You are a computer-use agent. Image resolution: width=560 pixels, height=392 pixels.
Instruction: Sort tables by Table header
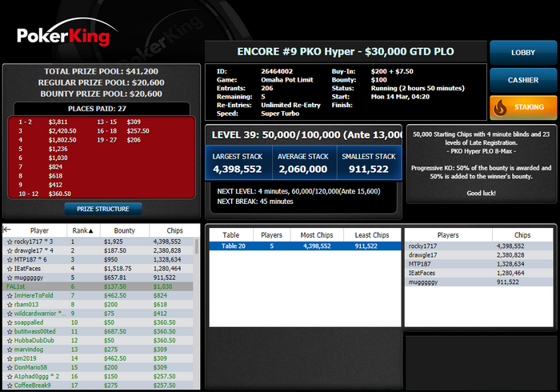231,235
